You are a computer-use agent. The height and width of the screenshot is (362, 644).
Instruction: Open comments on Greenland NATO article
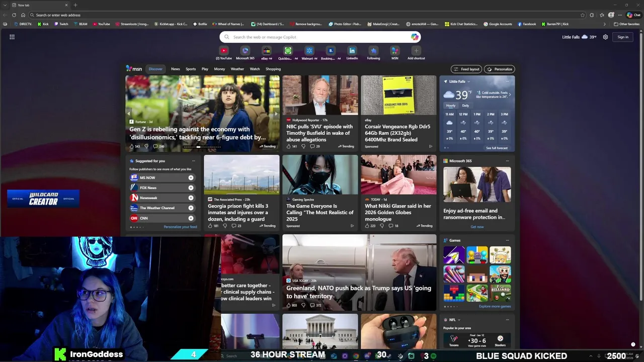312,305
